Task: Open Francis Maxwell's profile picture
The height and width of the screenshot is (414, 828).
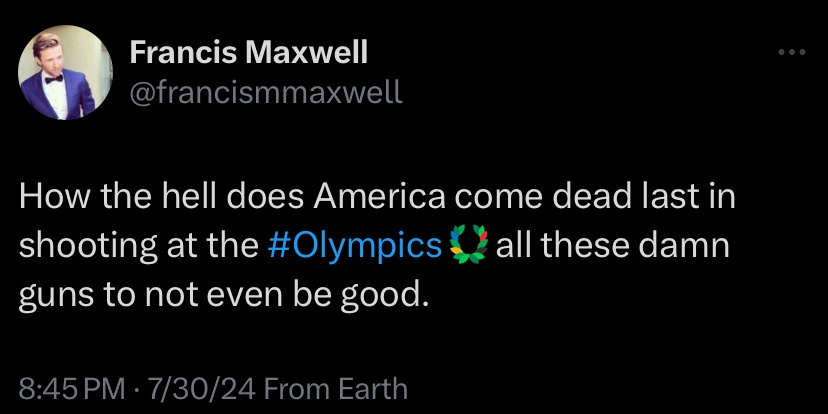Action: click(x=66, y=71)
